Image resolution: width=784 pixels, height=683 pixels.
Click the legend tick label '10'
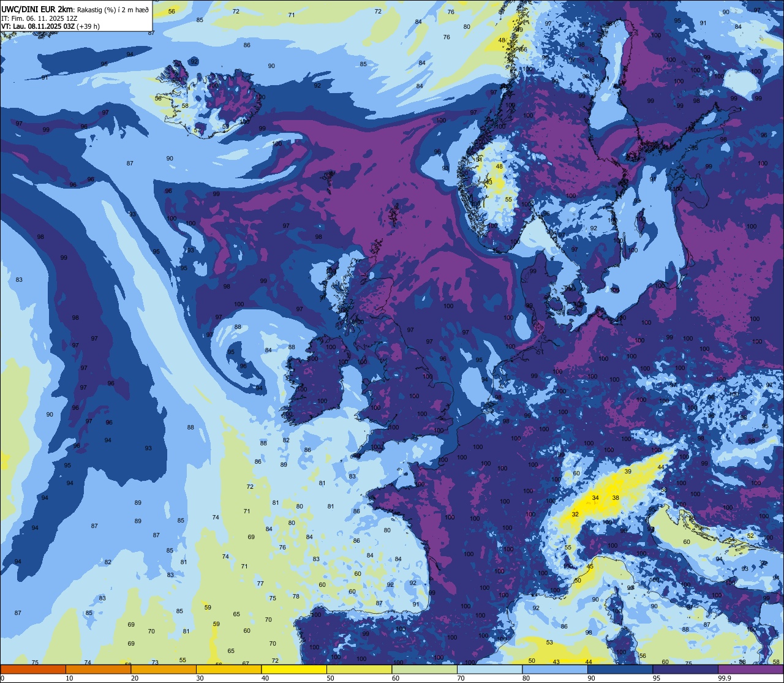[x=69, y=678]
